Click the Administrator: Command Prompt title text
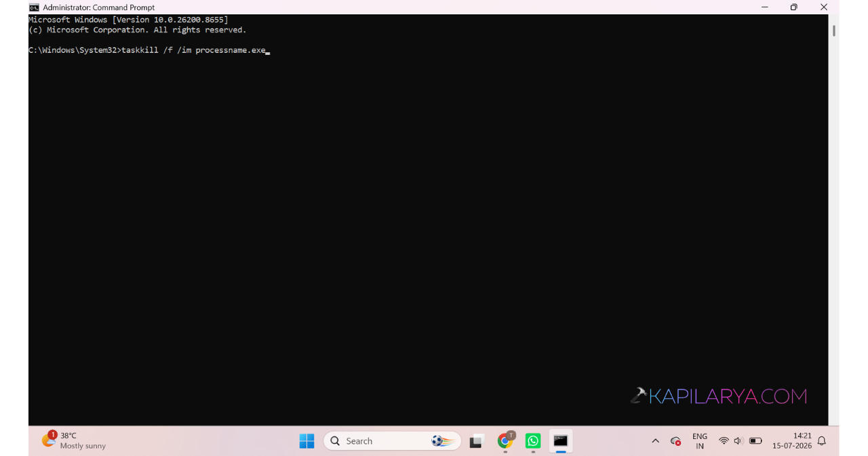Screen dimensions: 868x456 (x=99, y=7)
